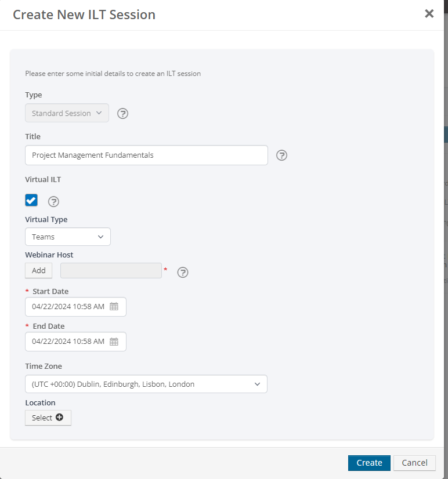Click into the Title text field
Viewport: 448px width, 479px height.
point(146,155)
